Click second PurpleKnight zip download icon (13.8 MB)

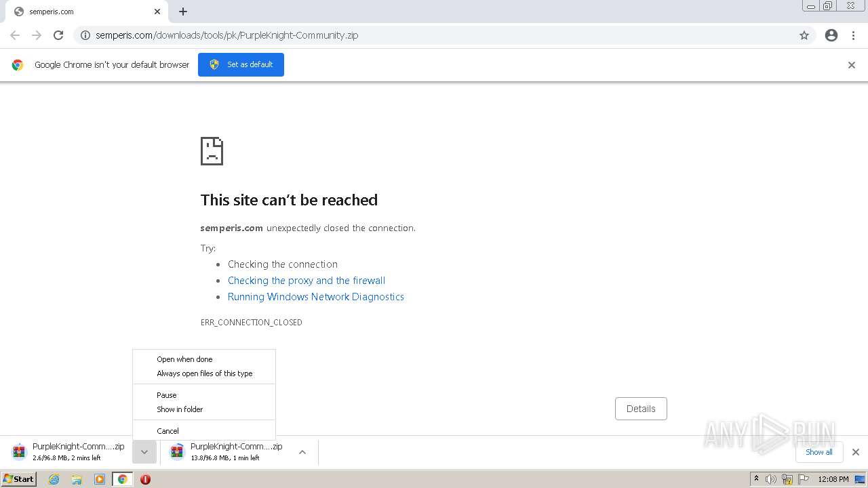coord(177,452)
